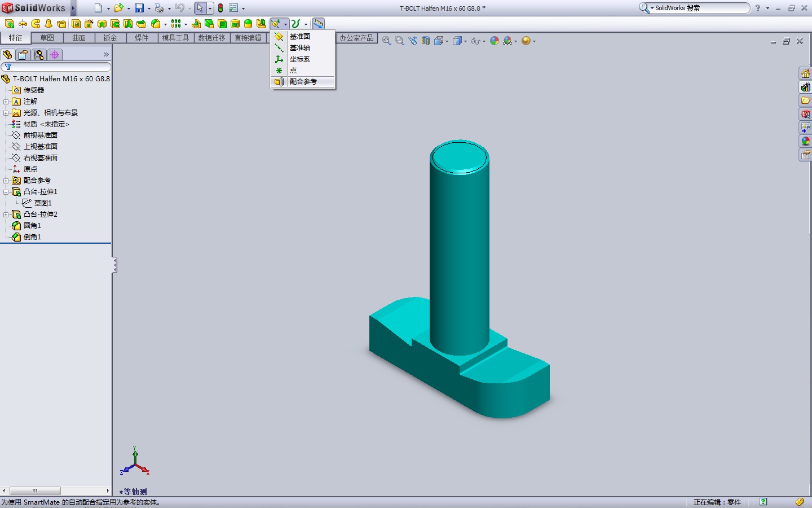Select the Draft feature tool
This screenshot has width=812, height=508.
point(209,24)
